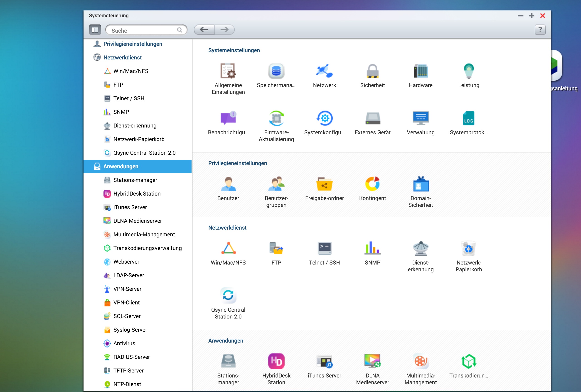Open Freigabe-ordner shared folder icon
581x392 pixels.
pos(324,184)
